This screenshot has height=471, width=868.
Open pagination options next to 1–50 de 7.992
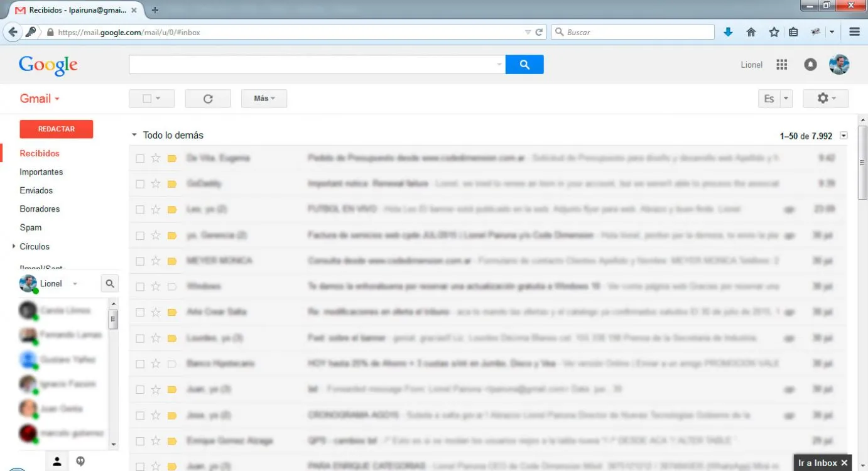tap(844, 136)
